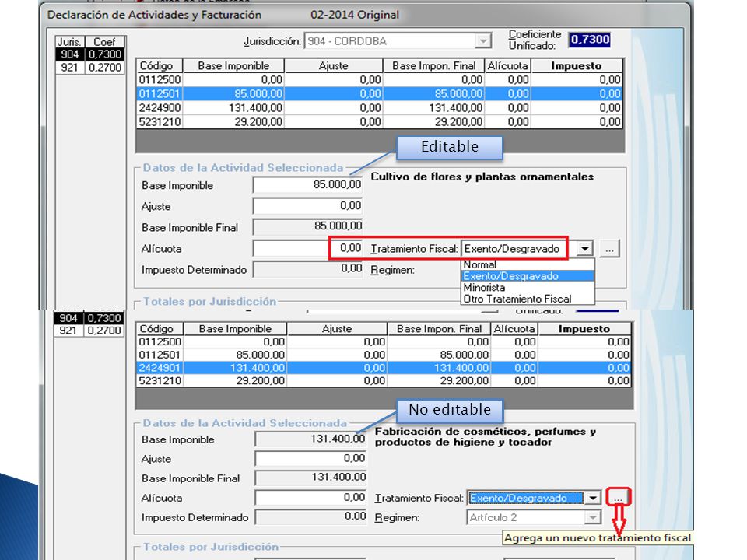Click 131.400,00 Base Imponible cell upper table
Screen dimensions: 747x560
pyautogui.click(x=234, y=108)
